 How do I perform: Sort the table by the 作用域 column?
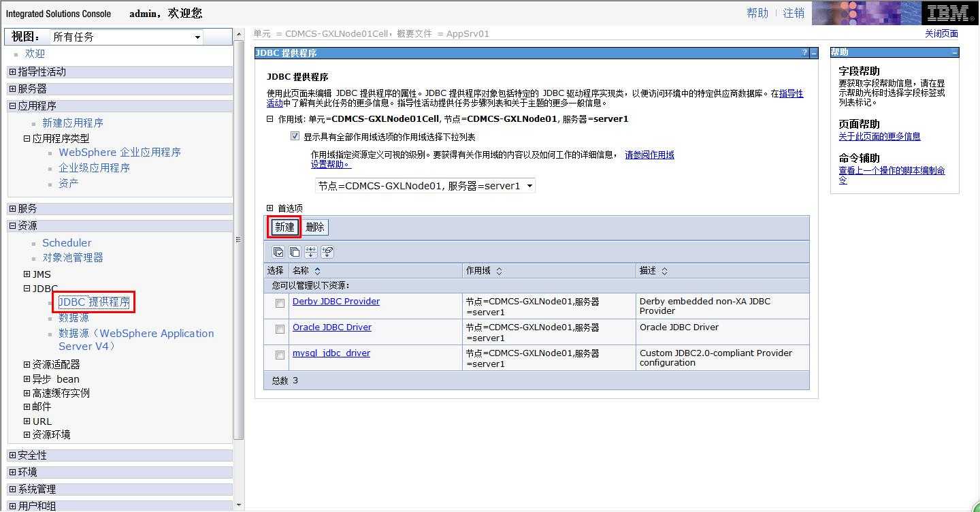pyautogui.click(x=498, y=271)
